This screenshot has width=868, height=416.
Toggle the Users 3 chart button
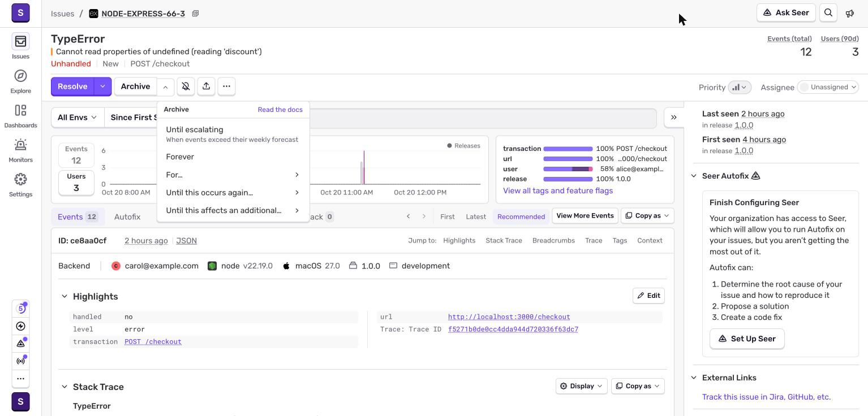tap(76, 183)
